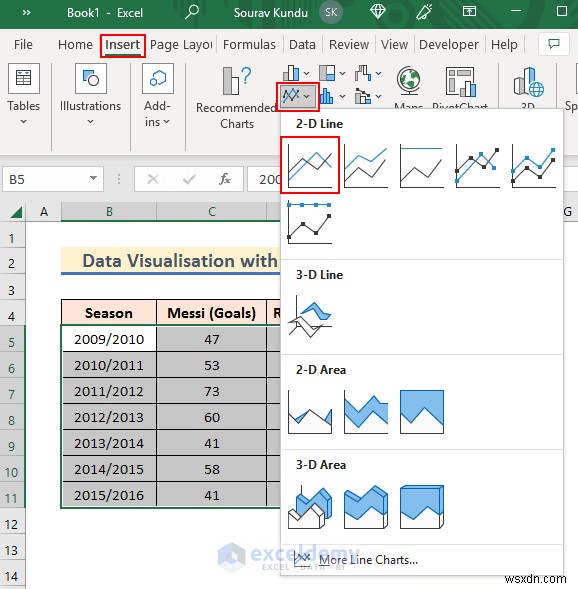Image resolution: width=578 pixels, height=589 pixels.
Task: Expand the Tables group
Action: coord(23,95)
